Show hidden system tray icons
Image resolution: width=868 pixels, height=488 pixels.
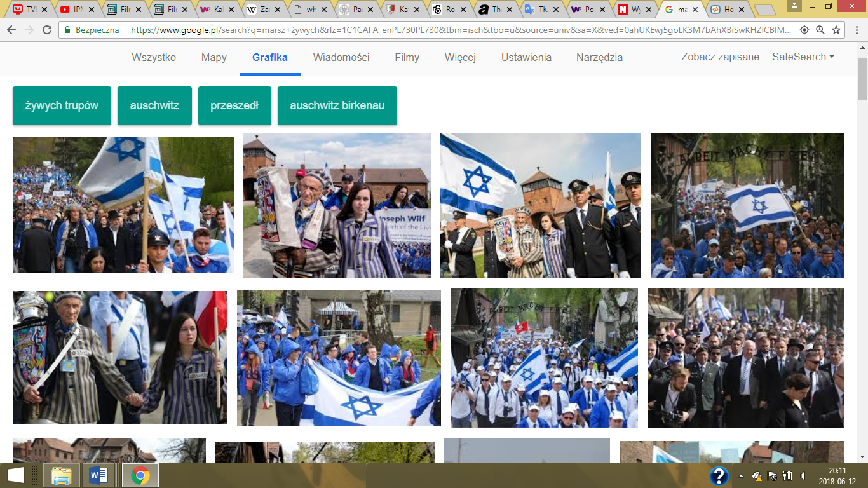tap(741, 475)
